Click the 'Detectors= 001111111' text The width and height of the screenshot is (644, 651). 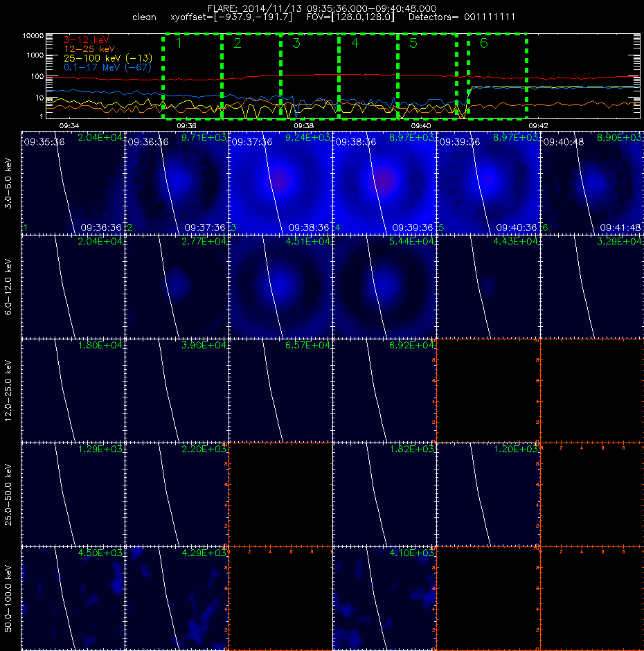coord(462,17)
